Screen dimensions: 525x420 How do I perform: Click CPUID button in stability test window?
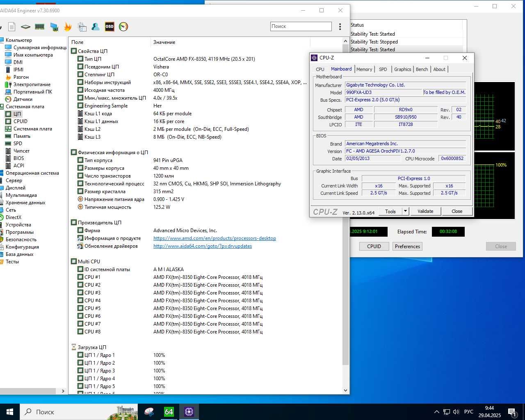(x=374, y=247)
